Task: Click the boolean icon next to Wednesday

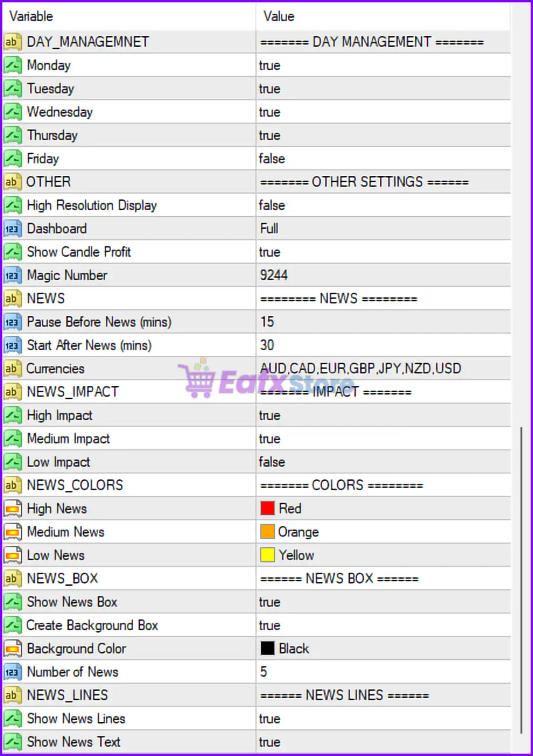Action: [x=12, y=112]
